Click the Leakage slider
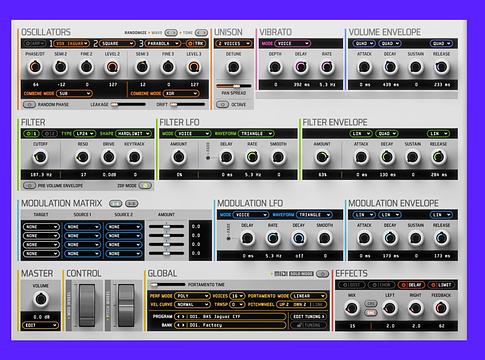 128,105
